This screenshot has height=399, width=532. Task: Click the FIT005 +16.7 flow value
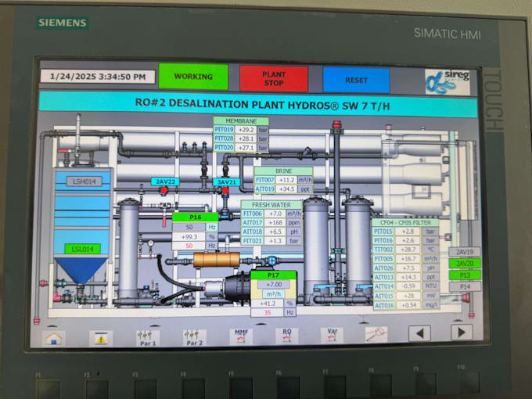coord(408,259)
